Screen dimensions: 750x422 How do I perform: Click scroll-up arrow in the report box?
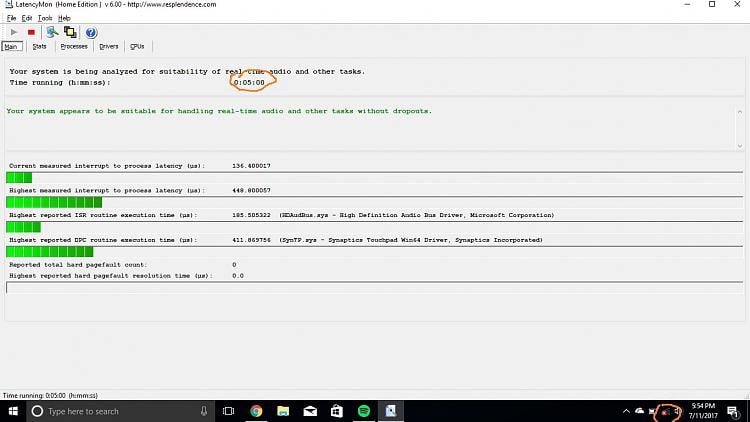click(x=739, y=112)
